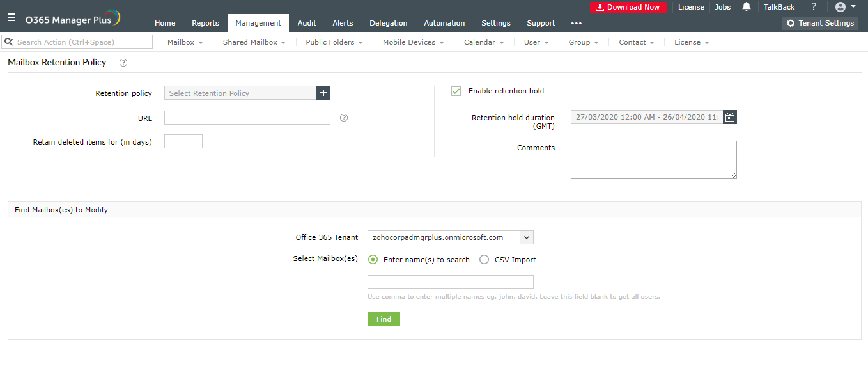
Task: Open Select Retention Policy combo box
Action: tap(240, 93)
